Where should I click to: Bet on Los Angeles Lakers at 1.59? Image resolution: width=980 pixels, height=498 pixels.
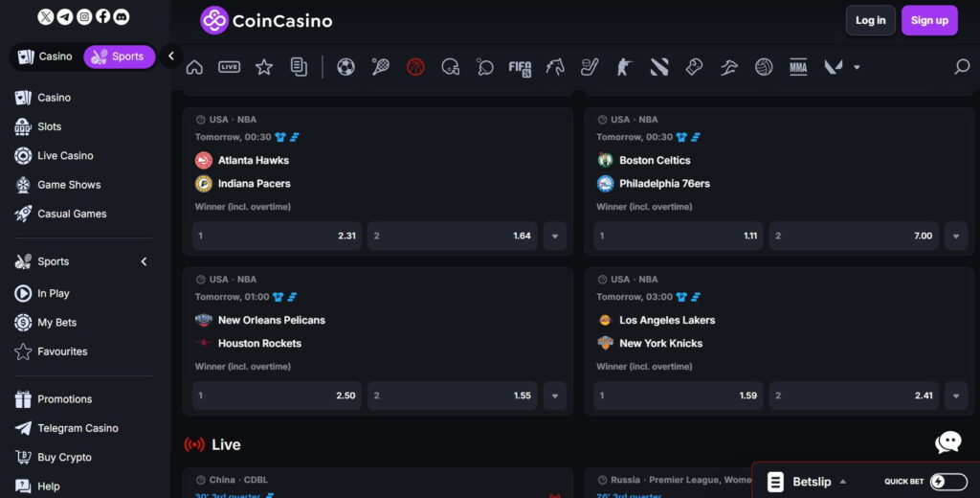(x=679, y=396)
